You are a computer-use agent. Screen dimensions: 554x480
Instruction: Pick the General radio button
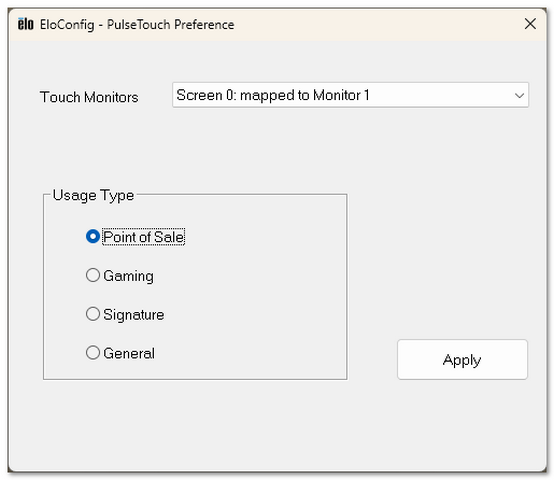click(x=93, y=352)
